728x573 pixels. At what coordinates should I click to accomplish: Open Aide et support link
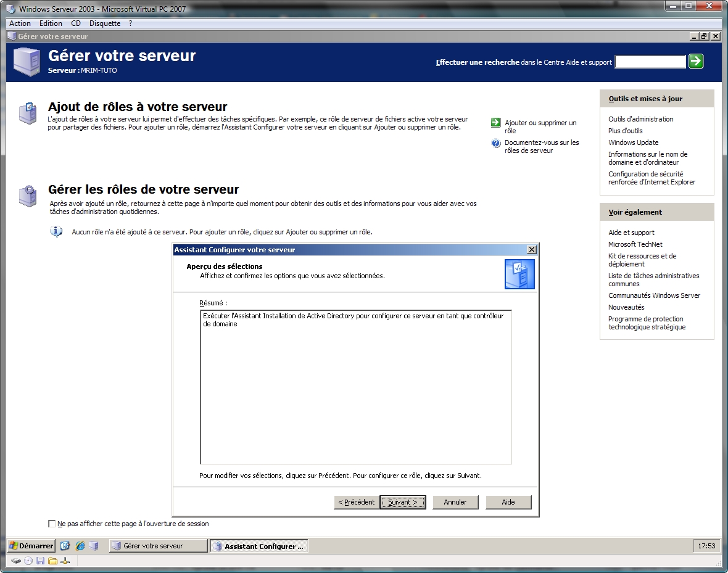631,232
